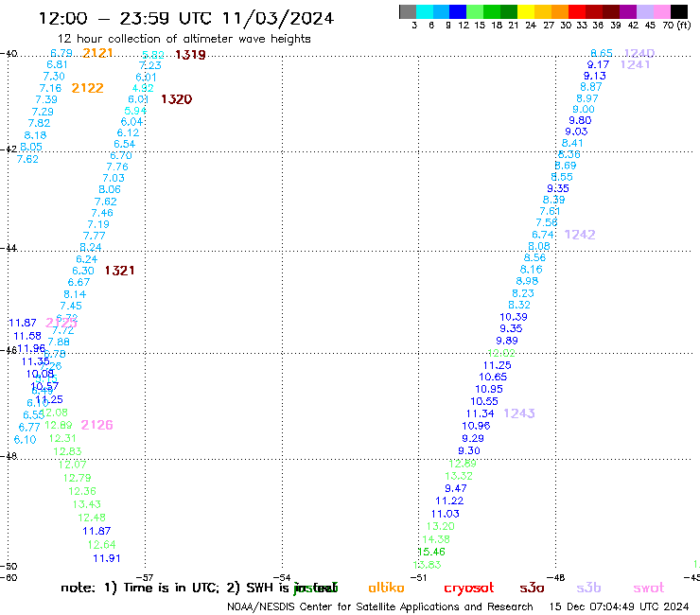Click the black swatch at the scale's end
Viewport: 700px width, 615px height.
(679, 11)
